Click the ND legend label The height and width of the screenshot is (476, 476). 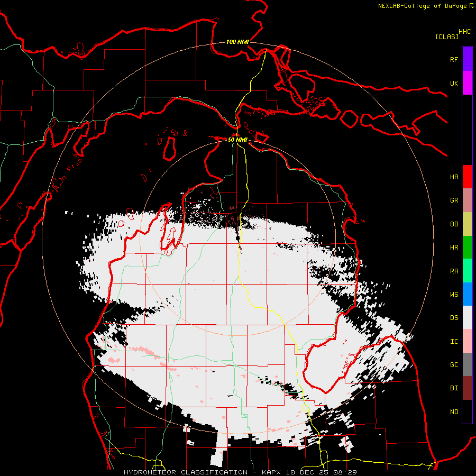pyautogui.click(x=454, y=412)
